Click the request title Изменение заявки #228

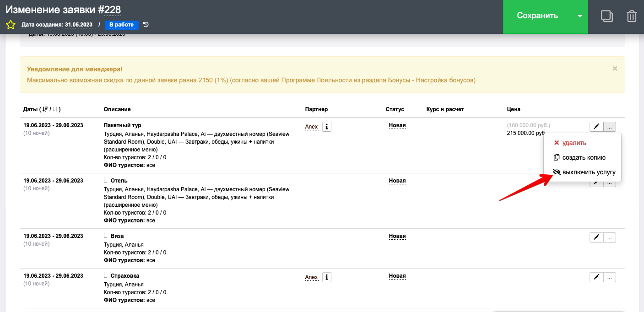(x=63, y=9)
